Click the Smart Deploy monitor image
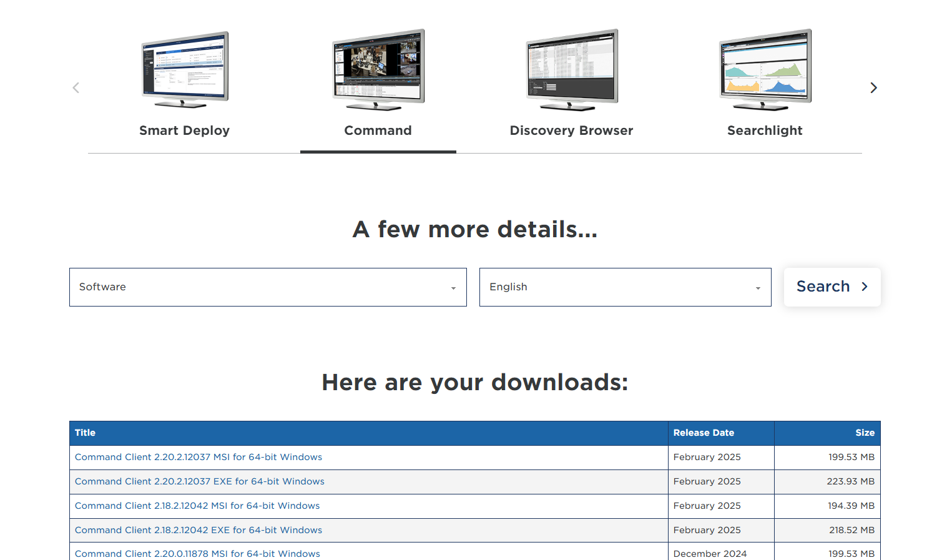Viewport: 937px width, 560px height. [185, 69]
